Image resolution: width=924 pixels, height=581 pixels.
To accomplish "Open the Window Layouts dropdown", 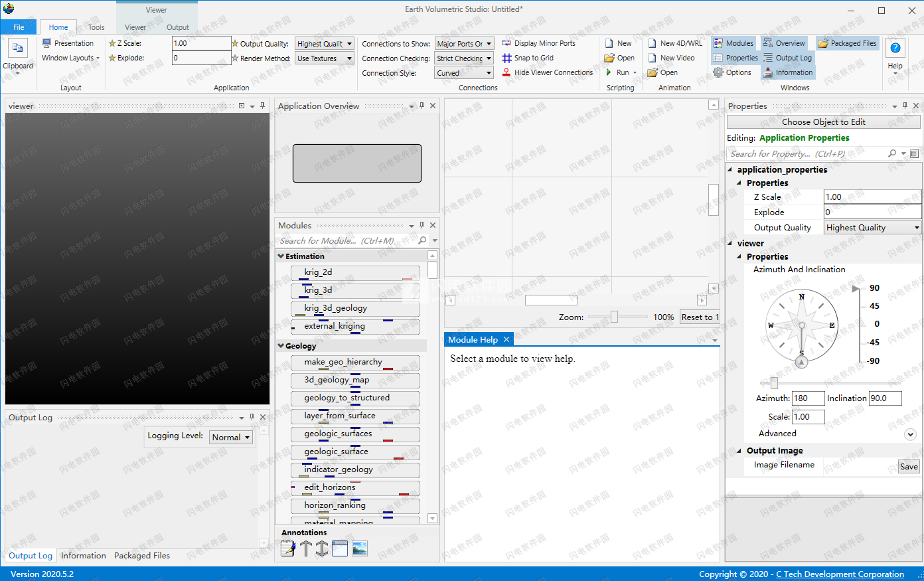I will [70, 58].
